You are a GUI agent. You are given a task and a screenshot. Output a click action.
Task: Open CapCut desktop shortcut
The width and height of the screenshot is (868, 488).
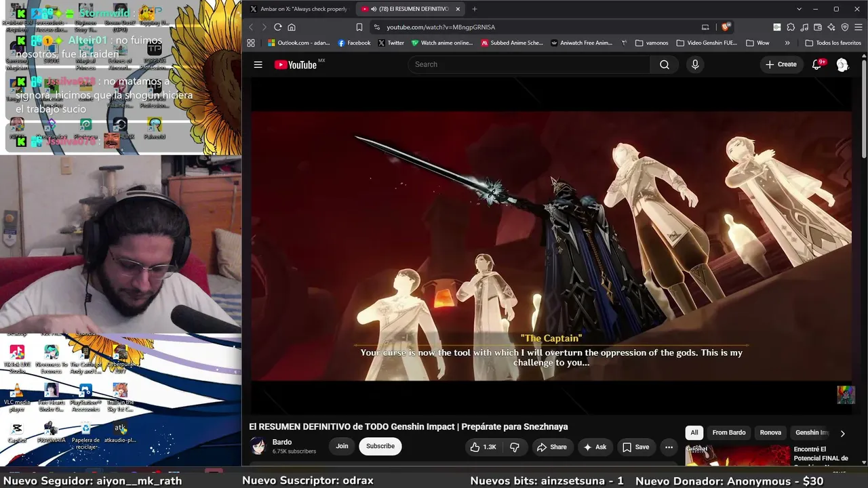click(x=18, y=433)
